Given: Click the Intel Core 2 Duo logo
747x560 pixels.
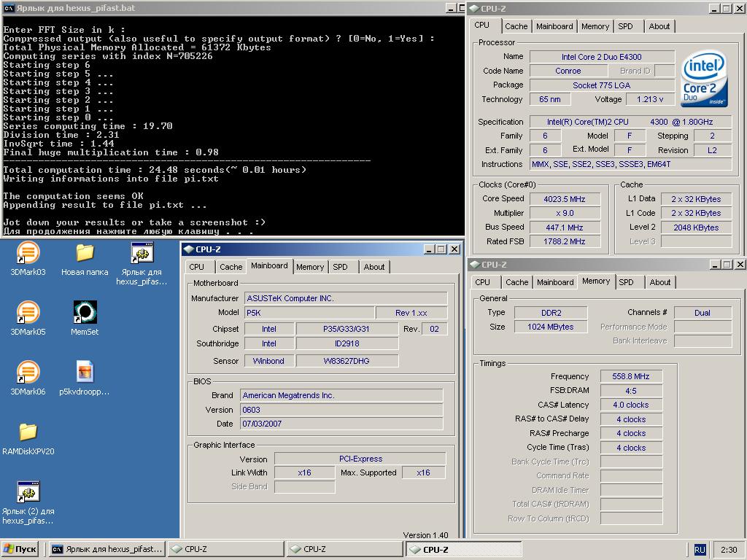Looking at the screenshot, I should (x=704, y=79).
